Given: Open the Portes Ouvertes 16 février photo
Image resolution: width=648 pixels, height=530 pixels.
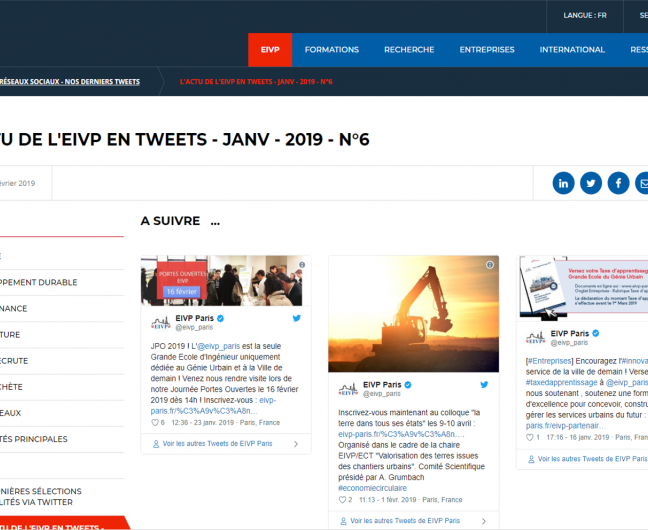Looking at the screenshot, I should coord(222,281).
